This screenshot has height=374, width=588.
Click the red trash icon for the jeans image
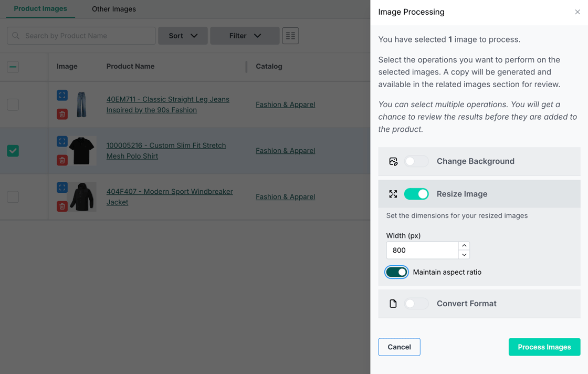coord(62,114)
